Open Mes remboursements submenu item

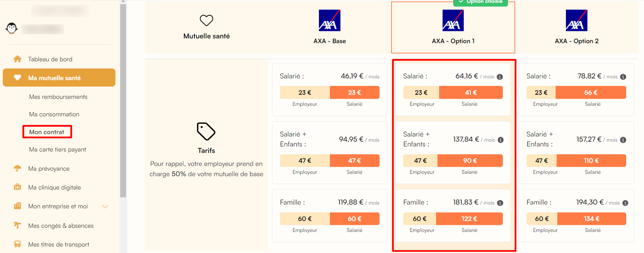tap(58, 97)
